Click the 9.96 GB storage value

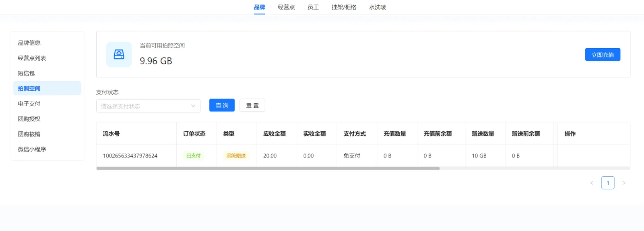pyautogui.click(x=156, y=61)
